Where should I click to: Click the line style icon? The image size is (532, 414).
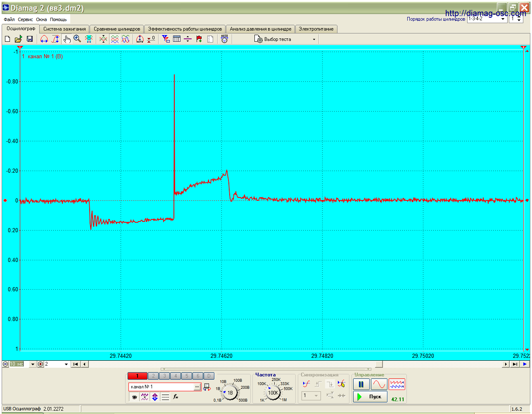pyautogui.click(x=165, y=397)
